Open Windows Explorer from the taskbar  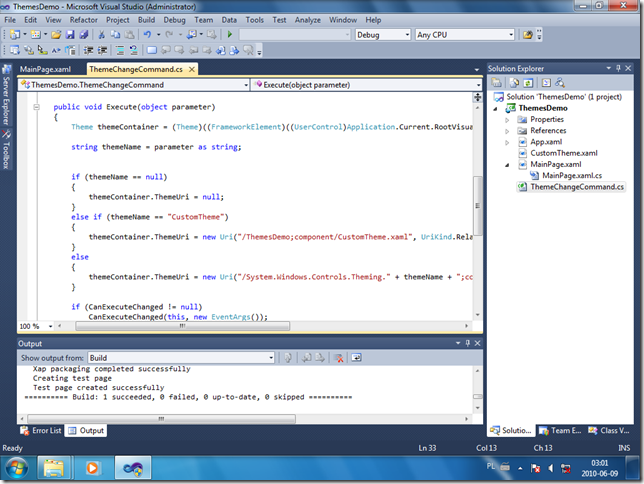click(53, 468)
